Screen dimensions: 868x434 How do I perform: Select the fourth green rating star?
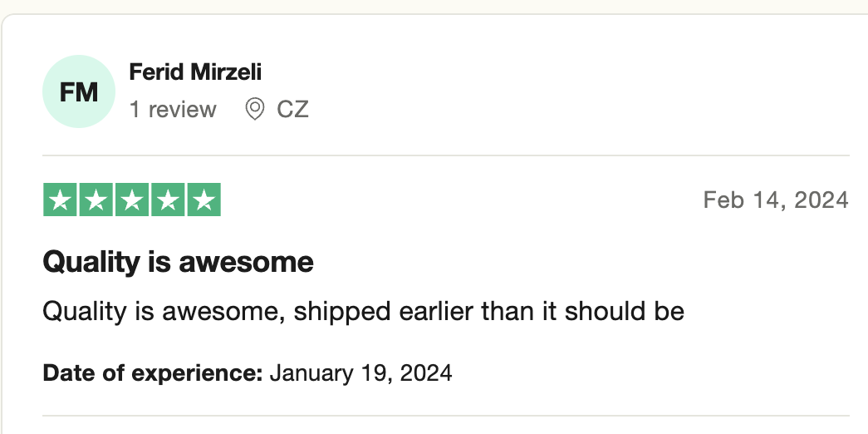pos(168,200)
